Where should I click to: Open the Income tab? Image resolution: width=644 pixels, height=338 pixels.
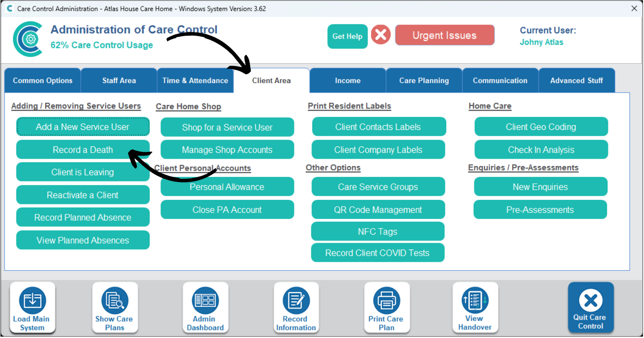pos(348,81)
